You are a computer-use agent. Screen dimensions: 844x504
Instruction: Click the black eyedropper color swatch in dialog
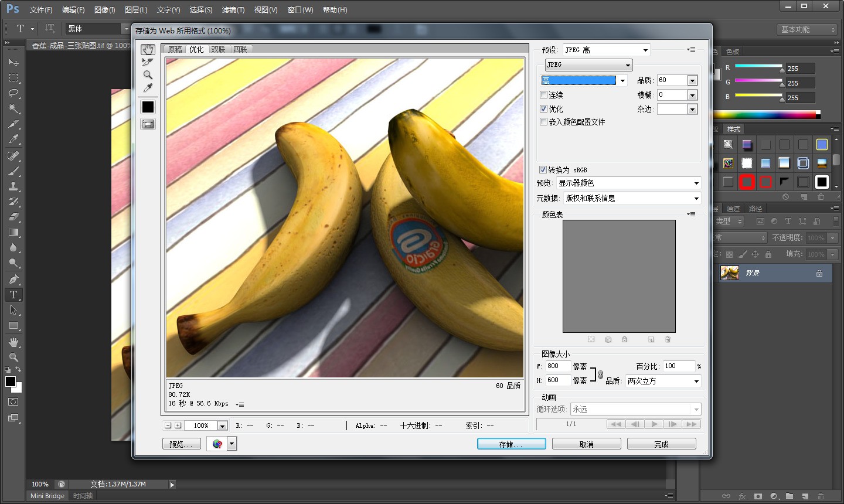pyautogui.click(x=148, y=107)
